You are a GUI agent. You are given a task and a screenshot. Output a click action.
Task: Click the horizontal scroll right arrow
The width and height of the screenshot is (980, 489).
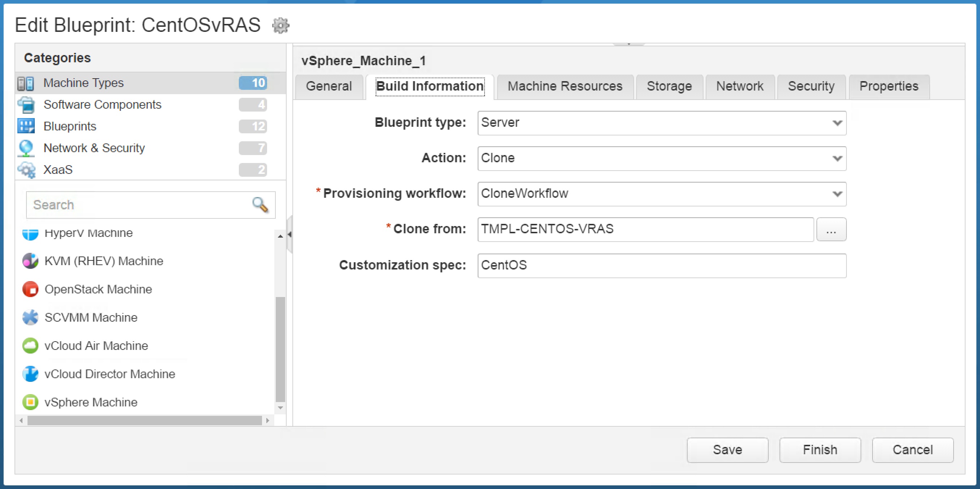pyautogui.click(x=268, y=421)
